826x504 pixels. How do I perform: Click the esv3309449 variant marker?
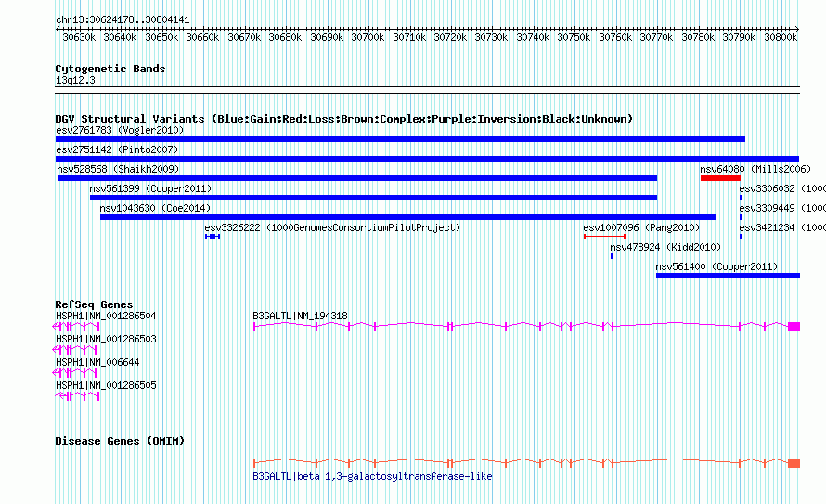coord(741,217)
